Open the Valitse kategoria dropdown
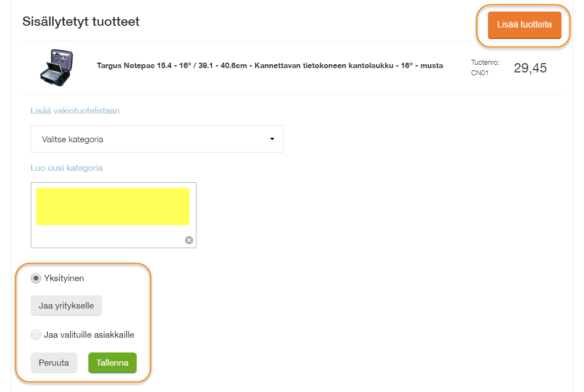Image resolution: width=584 pixels, height=392 pixels. (x=157, y=139)
